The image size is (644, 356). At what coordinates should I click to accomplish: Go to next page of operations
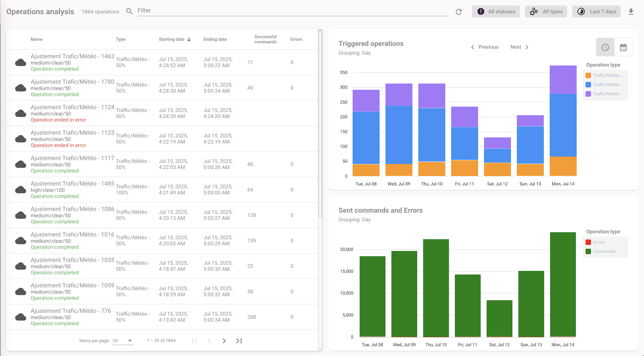tap(224, 341)
